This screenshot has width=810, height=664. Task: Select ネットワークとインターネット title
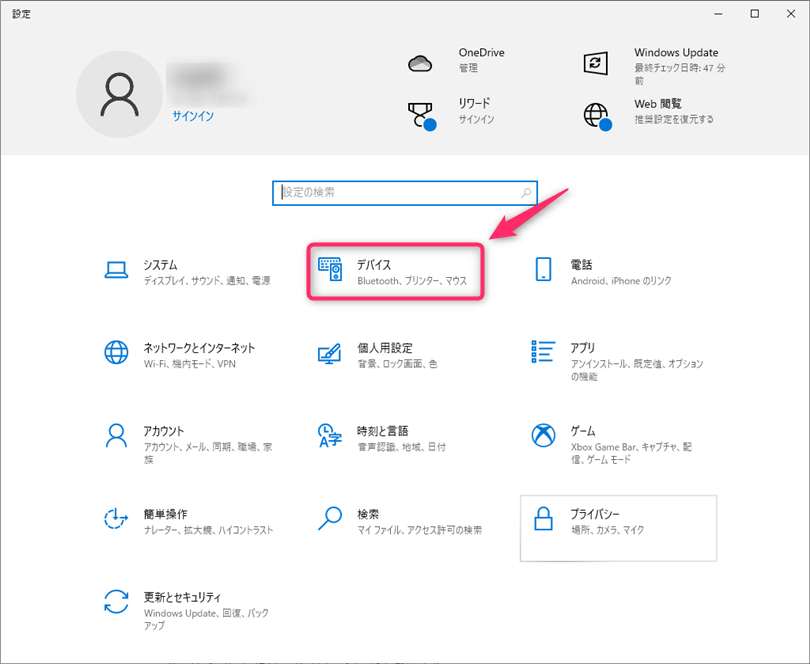(x=199, y=348)
